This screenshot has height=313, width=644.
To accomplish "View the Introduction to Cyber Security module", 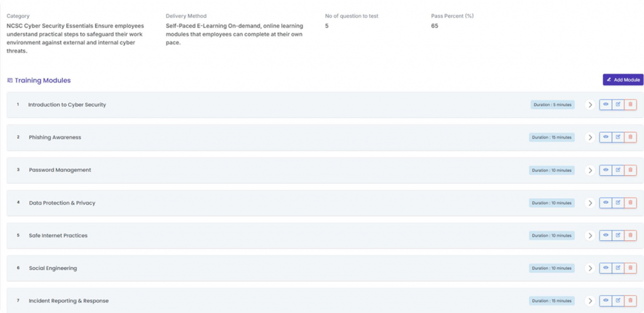I will pos(606,105).
